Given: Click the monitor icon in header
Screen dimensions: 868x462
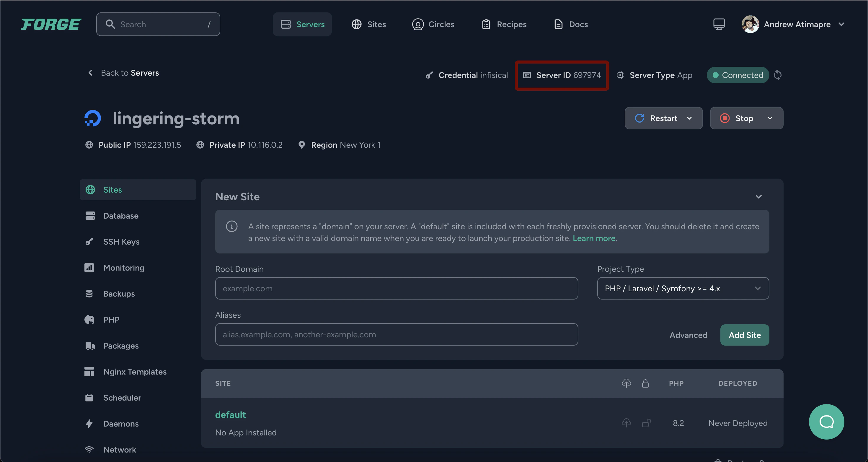Looking at the screenshot, I should tap(719, 24).
